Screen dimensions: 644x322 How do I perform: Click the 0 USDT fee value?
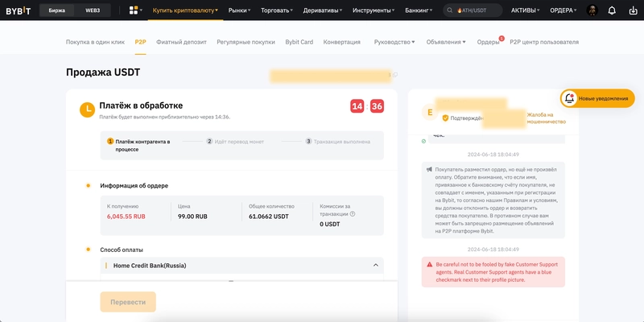coord(330,225)
